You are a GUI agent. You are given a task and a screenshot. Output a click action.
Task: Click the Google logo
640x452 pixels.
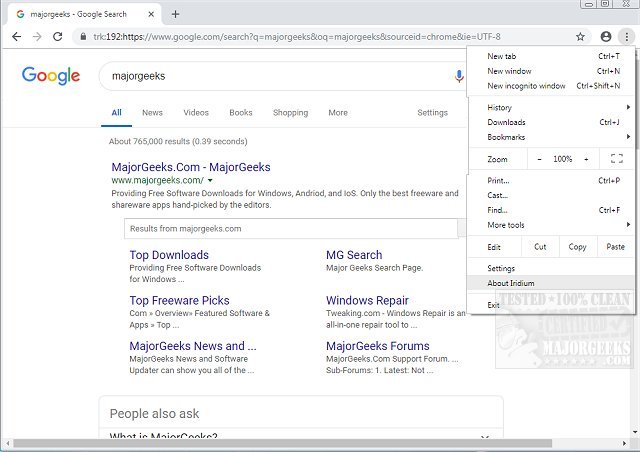51,76
